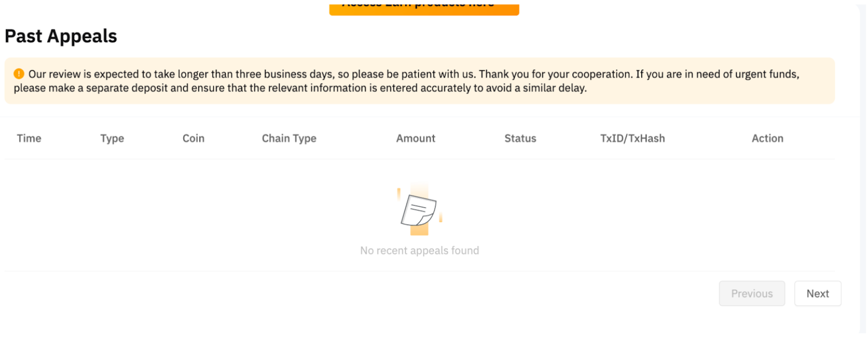868x337 pixels.
Task: Click the Coin column header
Action: click(193, 138)
